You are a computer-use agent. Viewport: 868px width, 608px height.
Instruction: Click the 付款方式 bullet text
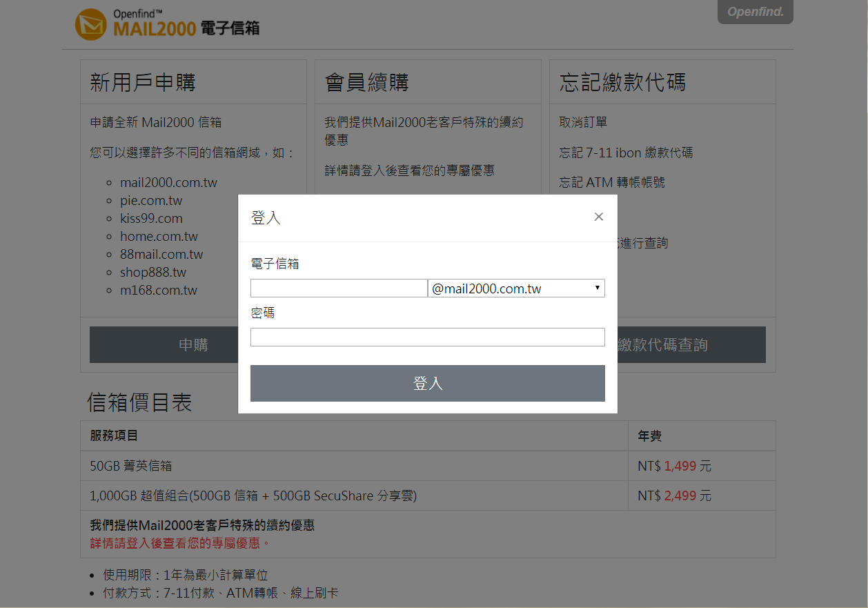[x=221, y=593]
